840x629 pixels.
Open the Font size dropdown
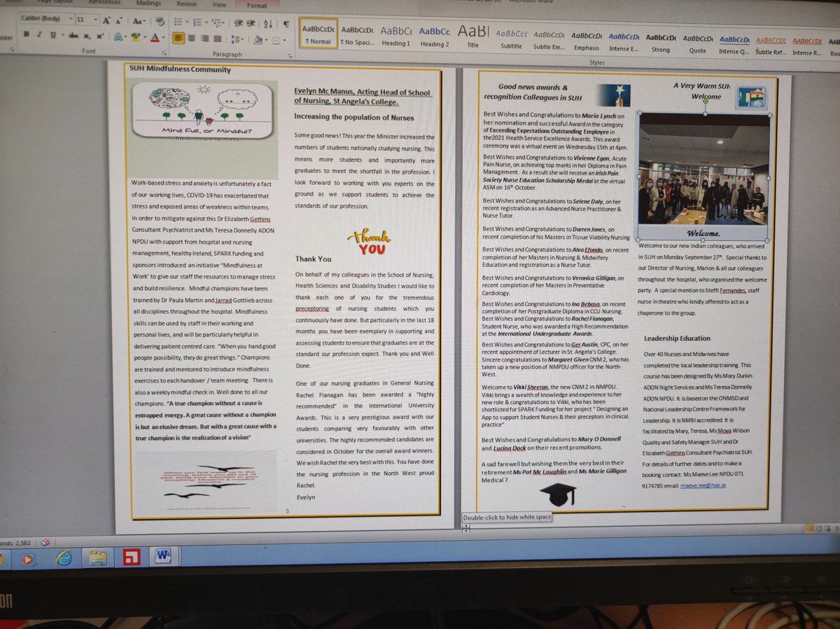point(96,20)
